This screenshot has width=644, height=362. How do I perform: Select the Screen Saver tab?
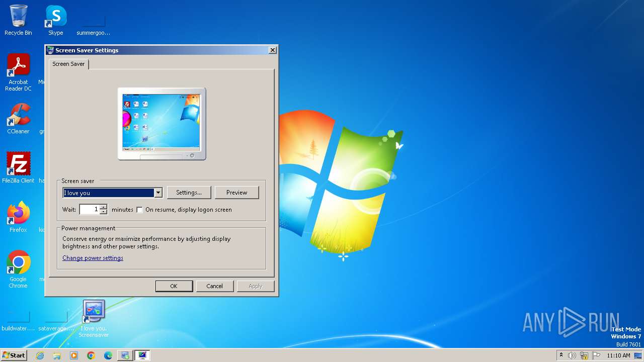point(68,64)
